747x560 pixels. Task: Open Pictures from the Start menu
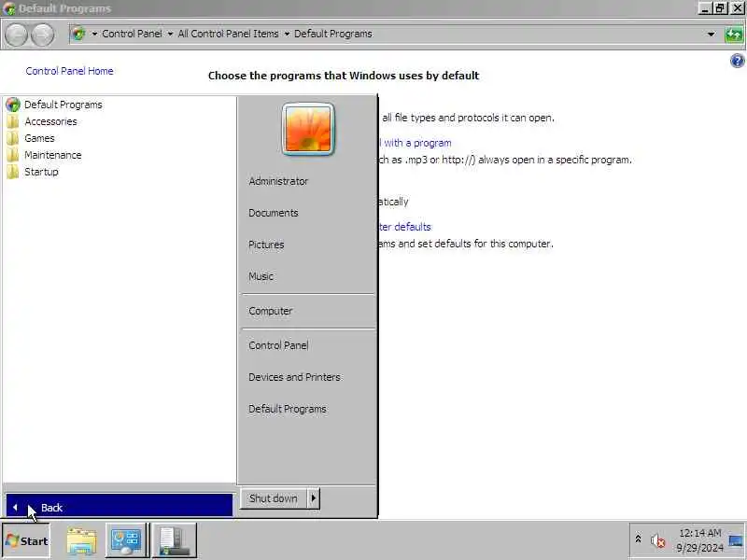tap(266, 245)
